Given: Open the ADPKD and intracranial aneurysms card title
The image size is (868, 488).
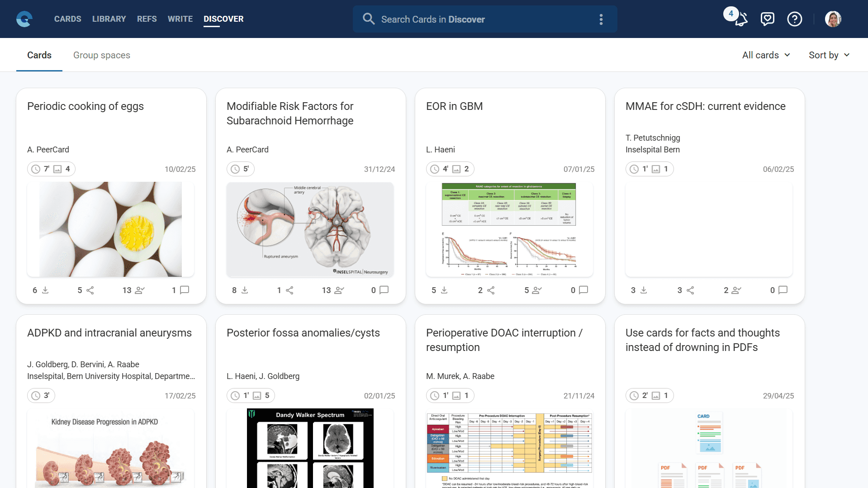Looking at the screenshot, I should click(x=109, y=333).
